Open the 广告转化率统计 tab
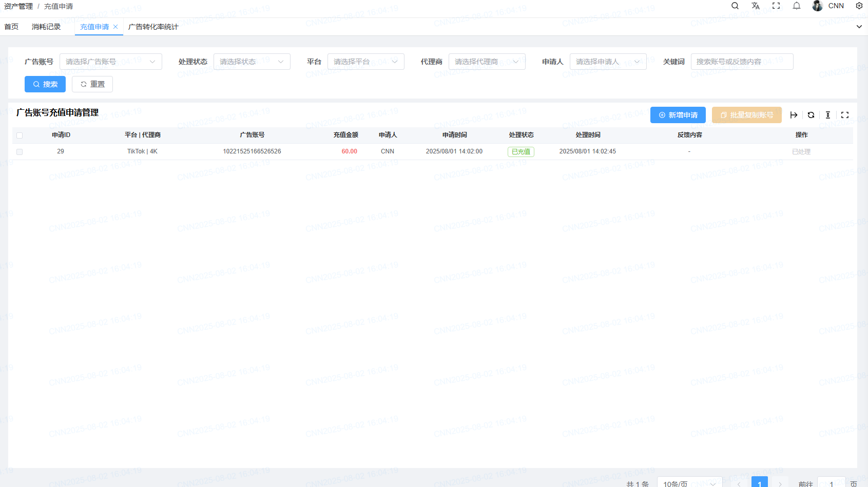Viewport: 868px width, 487px height. 153,27
